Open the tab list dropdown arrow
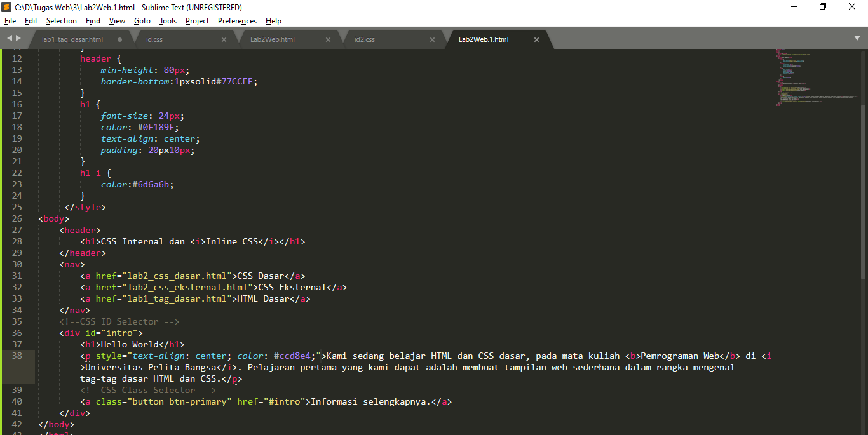The height and width of the screenshot is (435, 868). tap(857, 38)
